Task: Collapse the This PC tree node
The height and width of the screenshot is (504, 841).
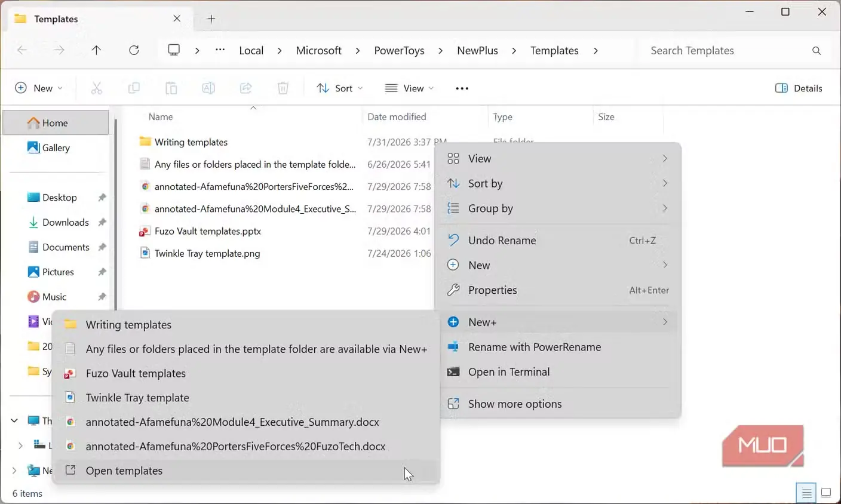Action: [14, 421]
